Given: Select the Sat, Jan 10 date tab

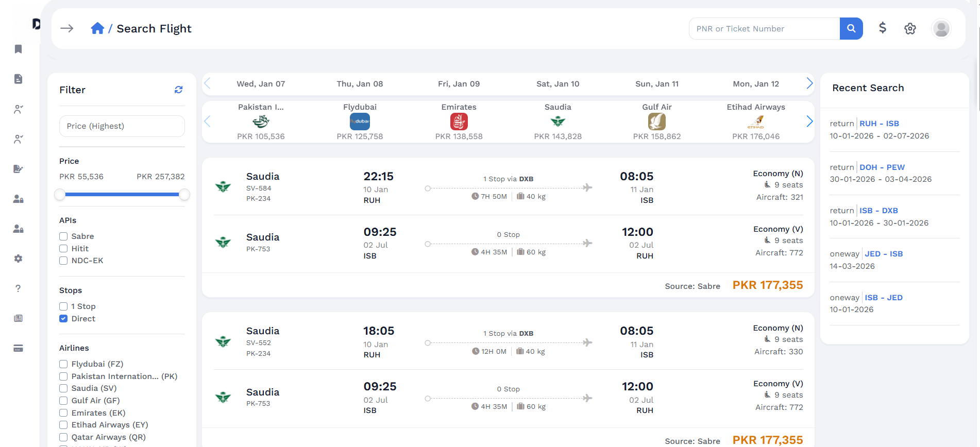Looking at the screenshot, I should tap(558, 84).
